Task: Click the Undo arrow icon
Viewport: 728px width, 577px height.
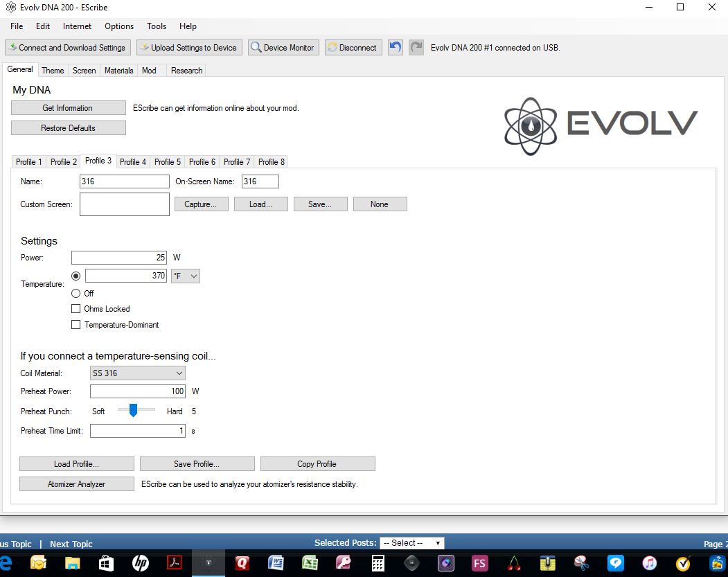Action: 395,48
